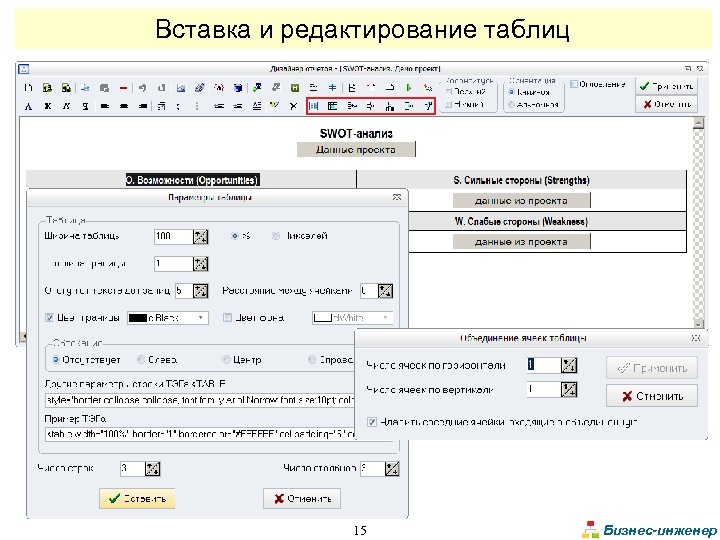720x540 pixels.
Task: Toggle italic К formatting
Action: (x=66, y=106)
